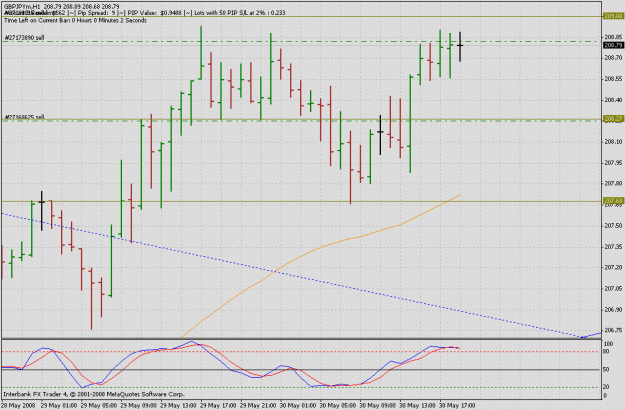Click the 29 May 21:00 time label

(x=258, y=406)
